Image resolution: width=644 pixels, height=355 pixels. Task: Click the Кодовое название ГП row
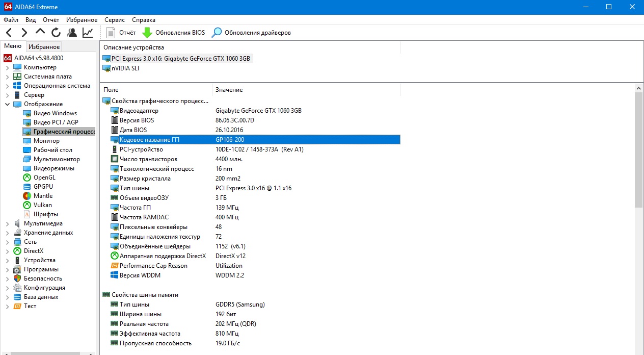coord(255,140)
